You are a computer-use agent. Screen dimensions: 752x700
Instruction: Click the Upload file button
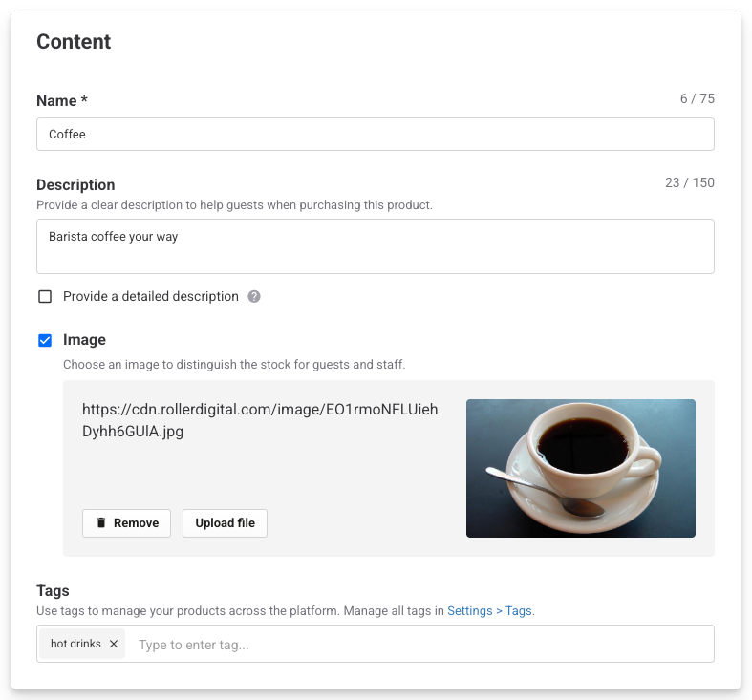225,523
